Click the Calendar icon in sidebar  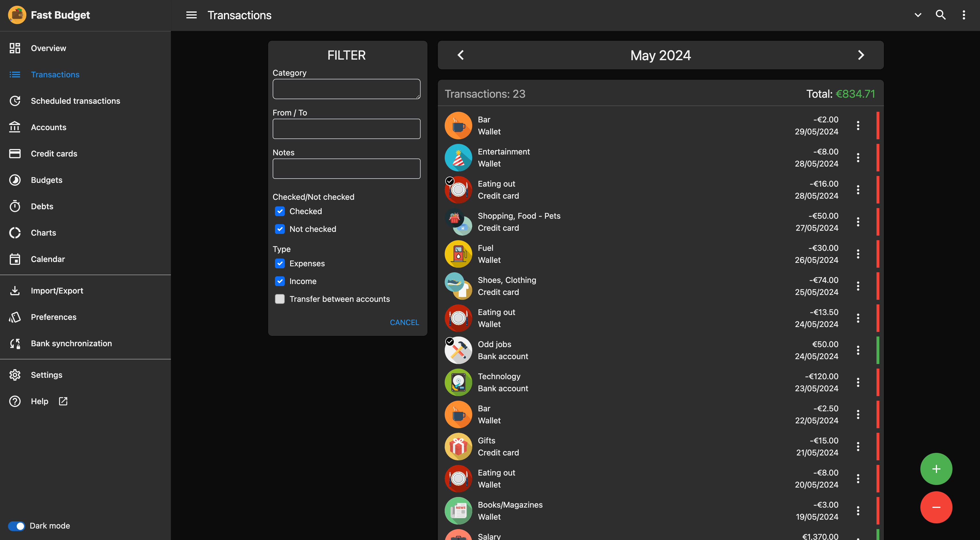click(15, 259)
